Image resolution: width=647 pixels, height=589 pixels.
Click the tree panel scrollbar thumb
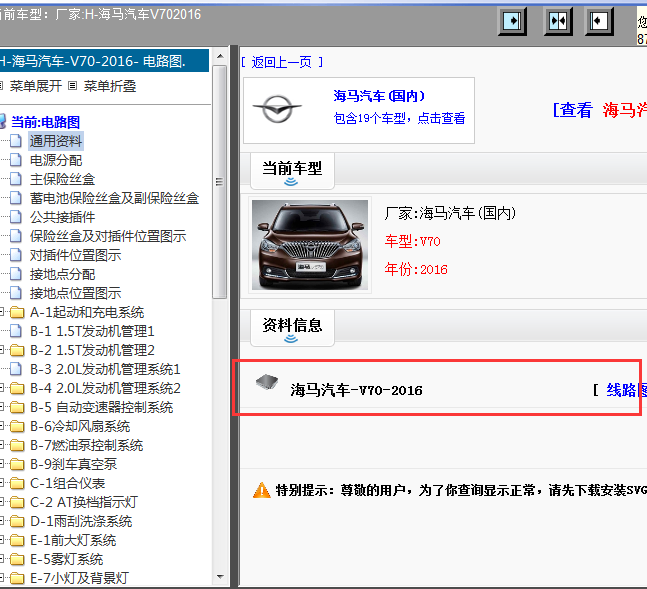(220, 182)
